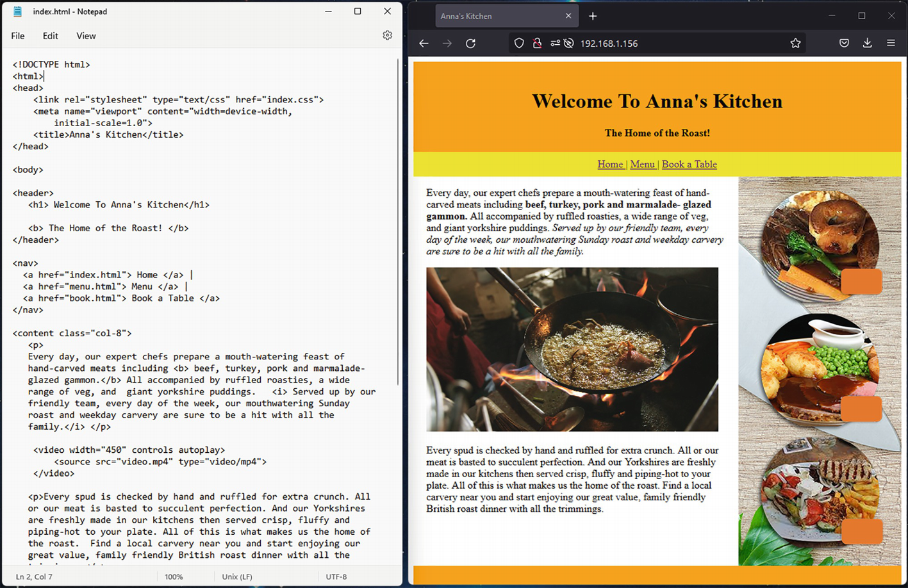Click the autoplay blocked icon

(x=568, y=44)
